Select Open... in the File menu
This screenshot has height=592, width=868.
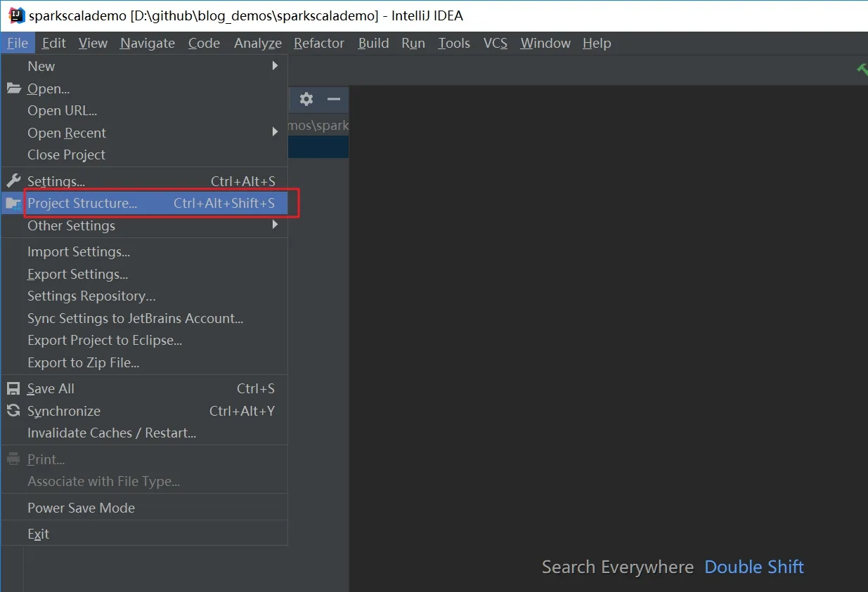pyautogui.click(x=144, y=88)
